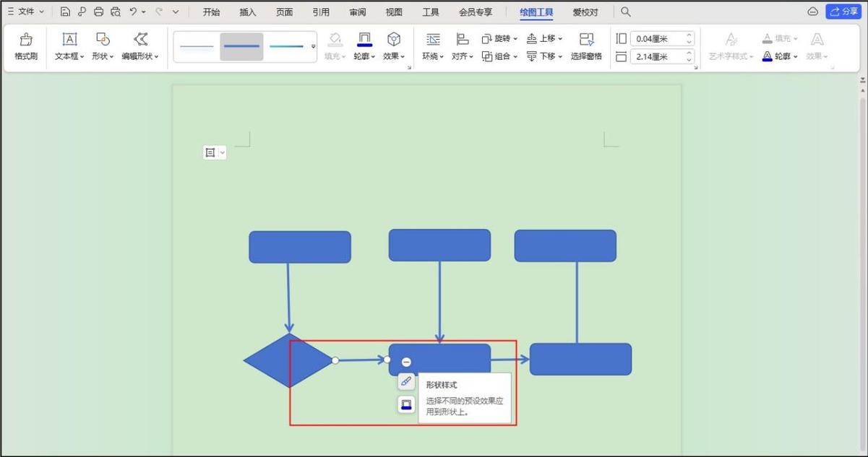The width and height of the screenshot is (868, 457).
Task: Click the layout options icon near page corner
Action: point(210,152)
